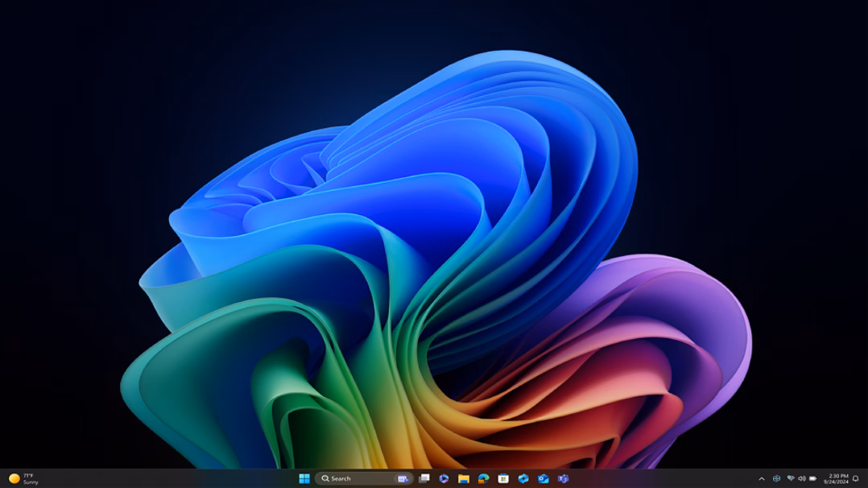Image resolution: width=868 pixels, height=488 pixels.
Task: Click the search highlight icon inside Search box
Action: point(403,478)
